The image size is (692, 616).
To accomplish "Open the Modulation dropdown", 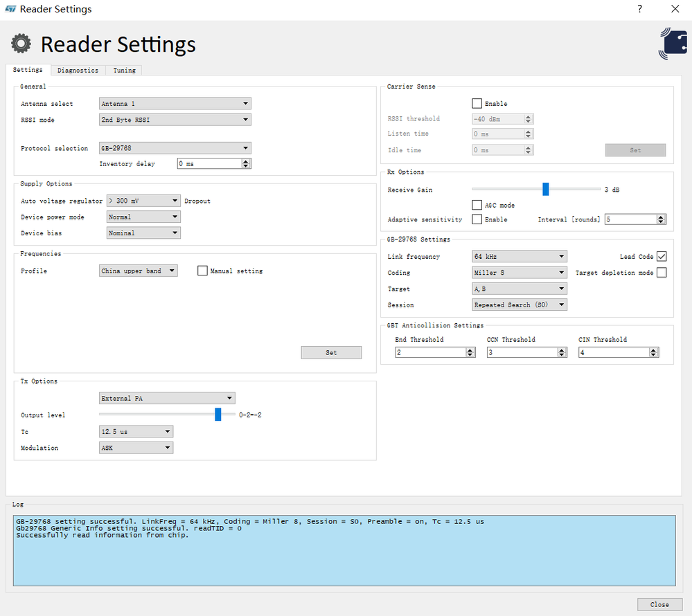I will 136,448.
